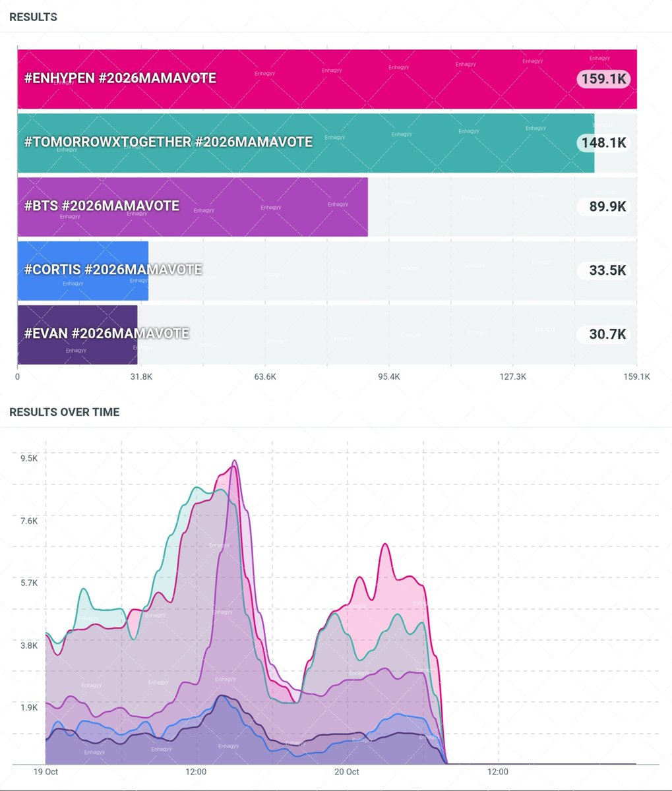Click the 19 Oct timeline label

pos(46,772)
